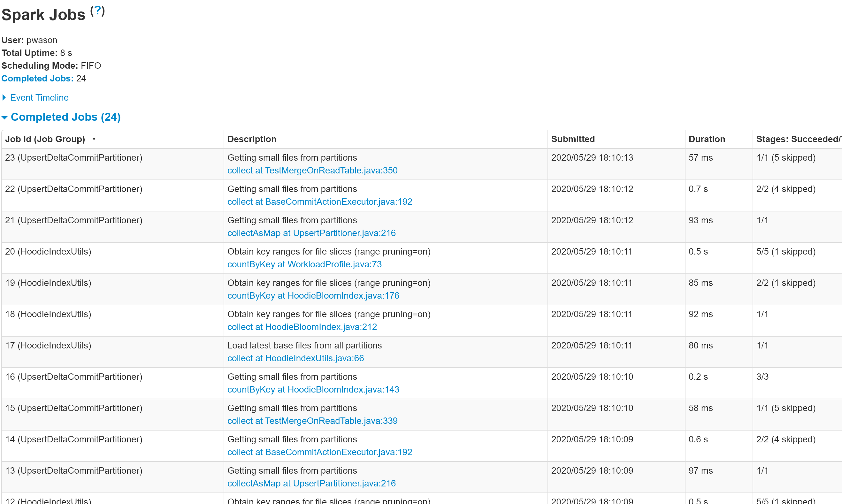Click the help question mark icon
Screen dimensions: 842x504
(97, 11)
